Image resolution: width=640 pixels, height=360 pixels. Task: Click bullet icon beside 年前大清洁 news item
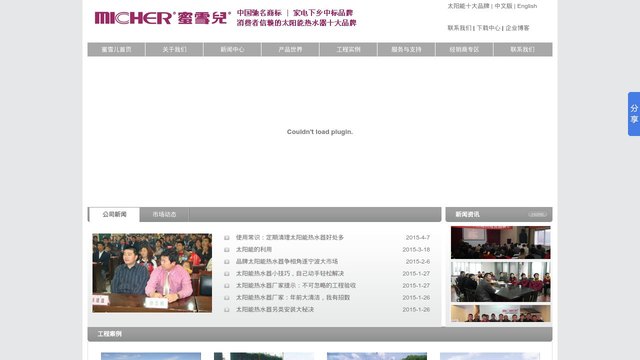tap(227, 298)
